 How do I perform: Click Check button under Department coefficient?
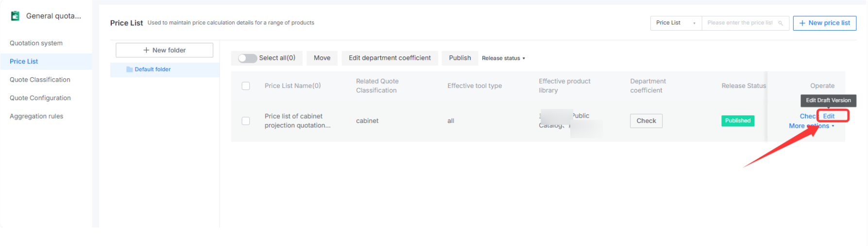pos(646,121)
